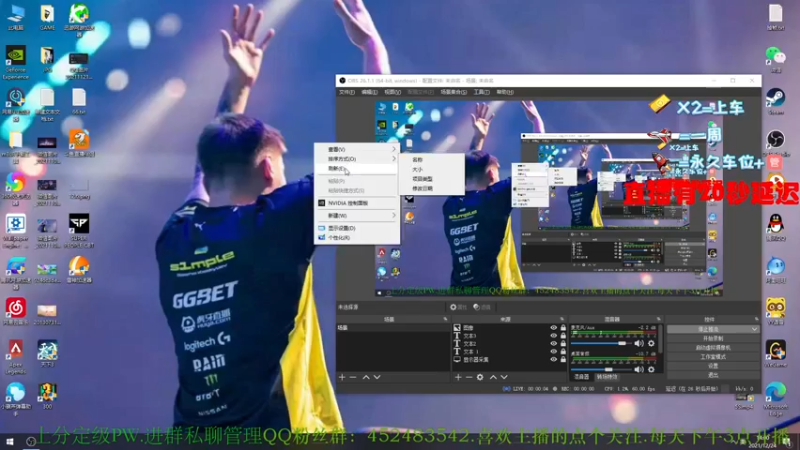Screen dimensions: 800x450
Task: Click the 开始录制 button
Action: pyautogui.click(x=713, y=338)
